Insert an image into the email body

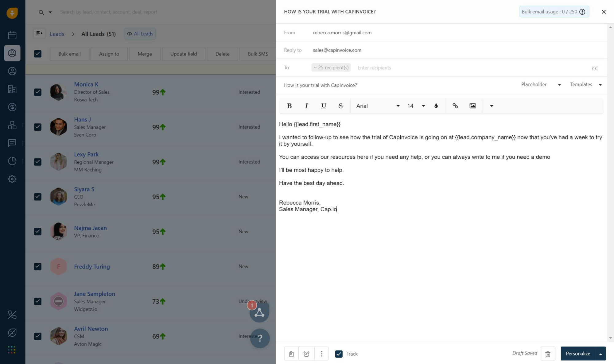472,106
